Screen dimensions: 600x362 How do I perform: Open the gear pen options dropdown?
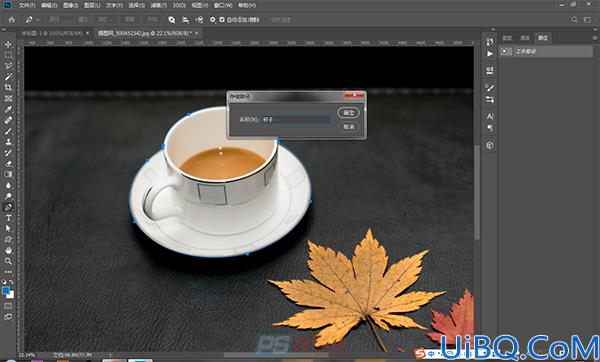[212, 20]
